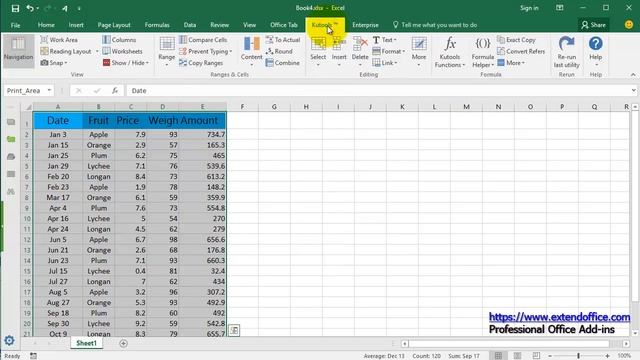Open the Round tool
This screenshot has width=640, height=360.
tap(279, 51)
